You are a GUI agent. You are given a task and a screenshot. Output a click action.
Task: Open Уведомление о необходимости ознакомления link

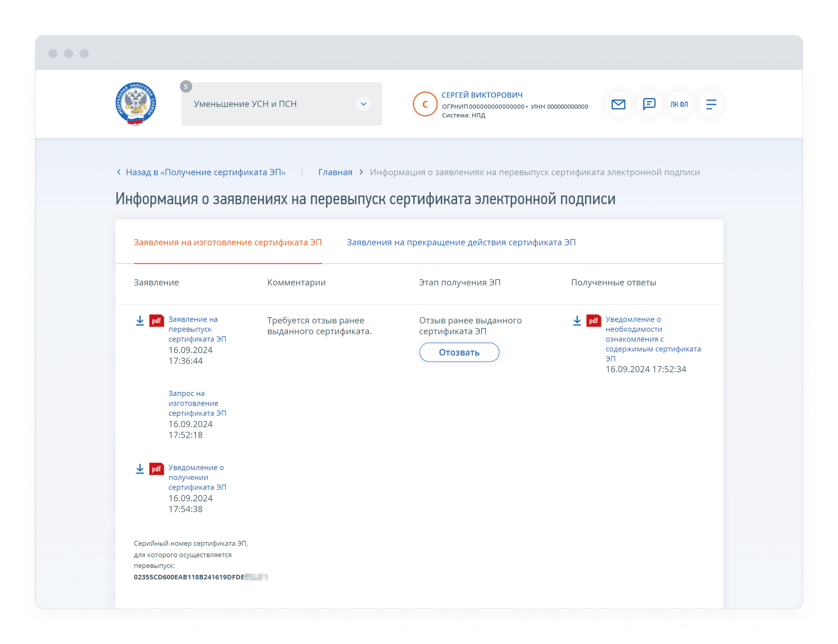[x=653, y=338]
